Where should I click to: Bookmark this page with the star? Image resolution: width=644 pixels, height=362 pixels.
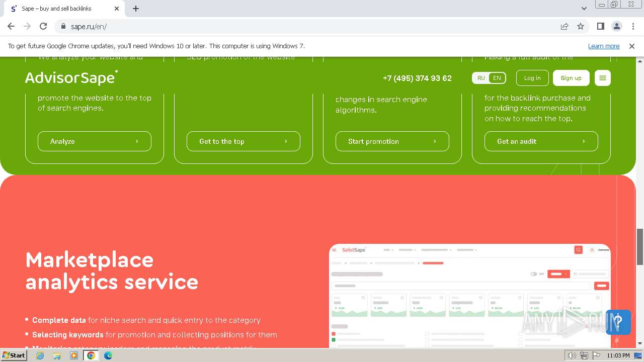(581, 26)
